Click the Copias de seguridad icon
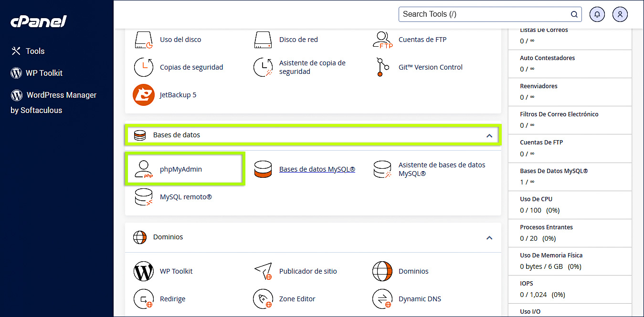The height and width of the screenshot is (317, 644). click(x=144, y=67)
